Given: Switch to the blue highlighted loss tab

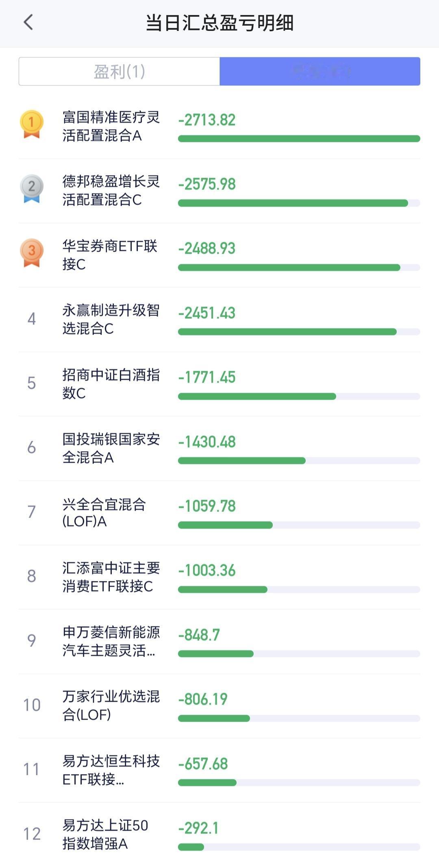Looking at the screenshot, I should (x=320, y=72).
